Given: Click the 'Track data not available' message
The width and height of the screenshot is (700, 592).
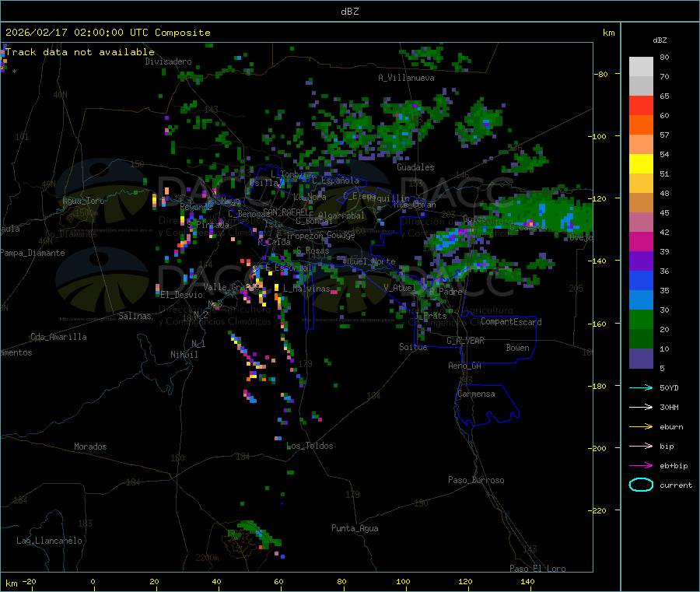Looking at the screenshot, I should (80, 52).
